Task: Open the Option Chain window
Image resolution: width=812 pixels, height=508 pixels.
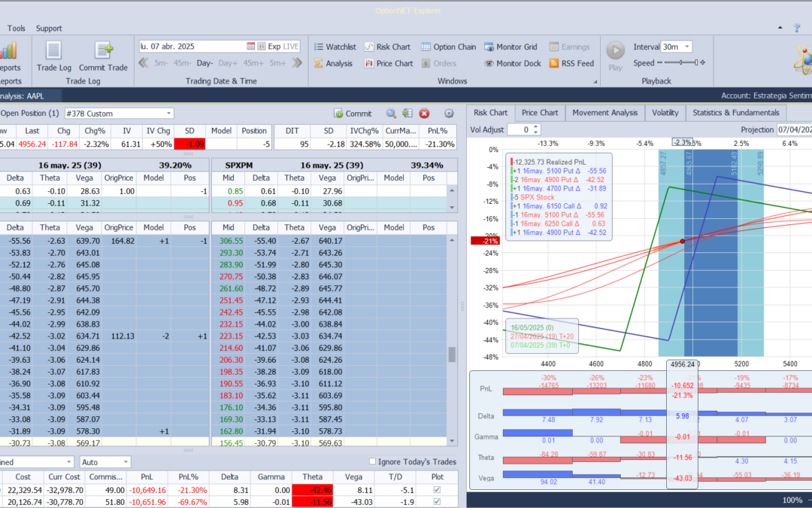Action: coord(448,47)
